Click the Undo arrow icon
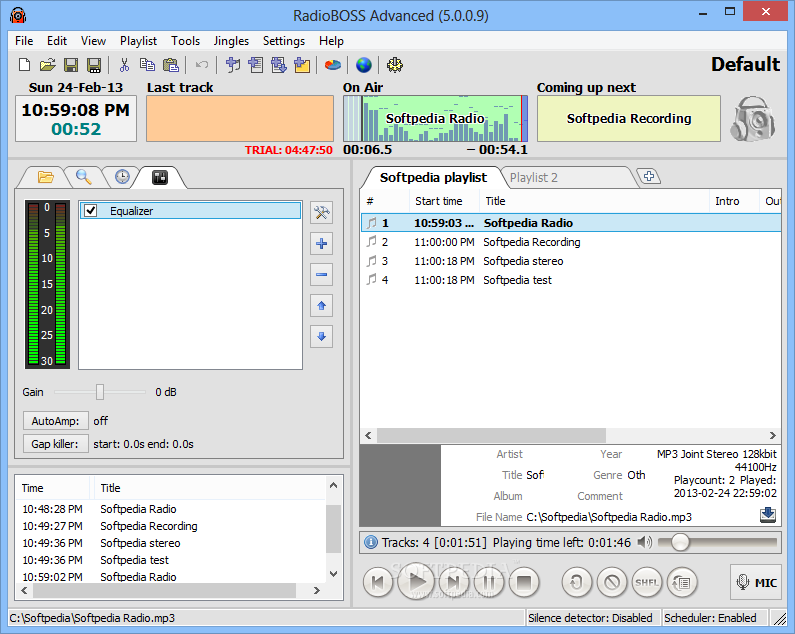The image size is (795, 634). 202,65
